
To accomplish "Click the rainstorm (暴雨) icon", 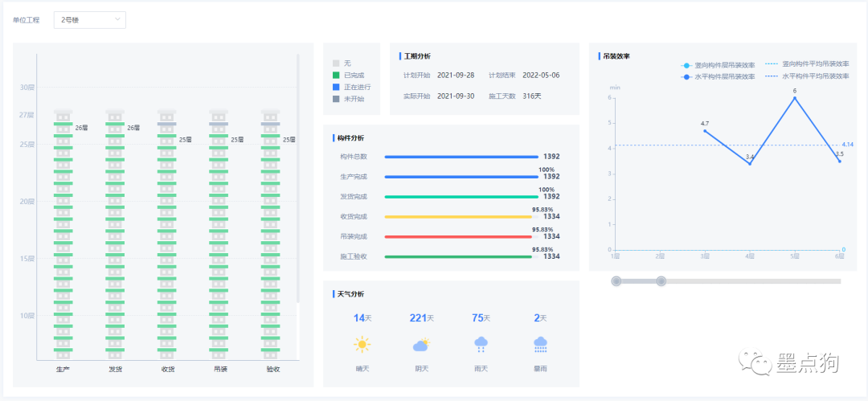I will click(540, 345).
